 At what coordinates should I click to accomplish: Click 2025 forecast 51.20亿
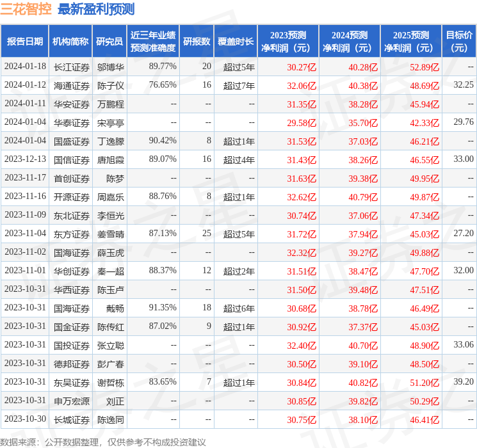pos(424,383)
